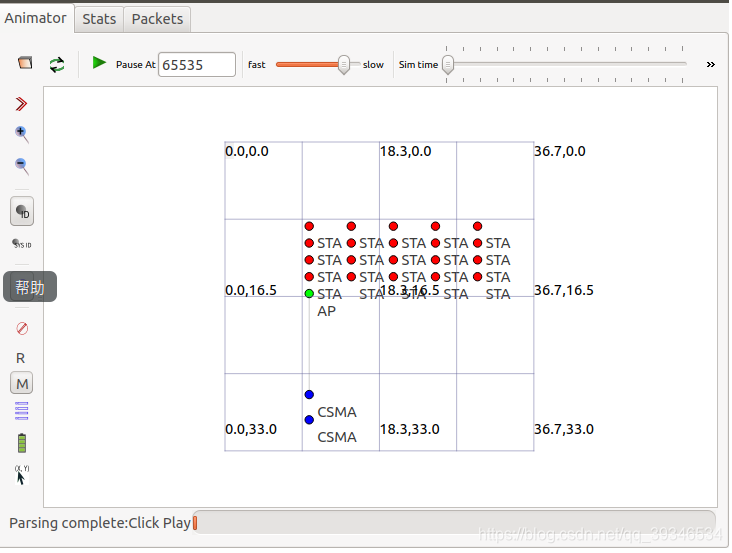Click the green battery icon

pos(22,443)
